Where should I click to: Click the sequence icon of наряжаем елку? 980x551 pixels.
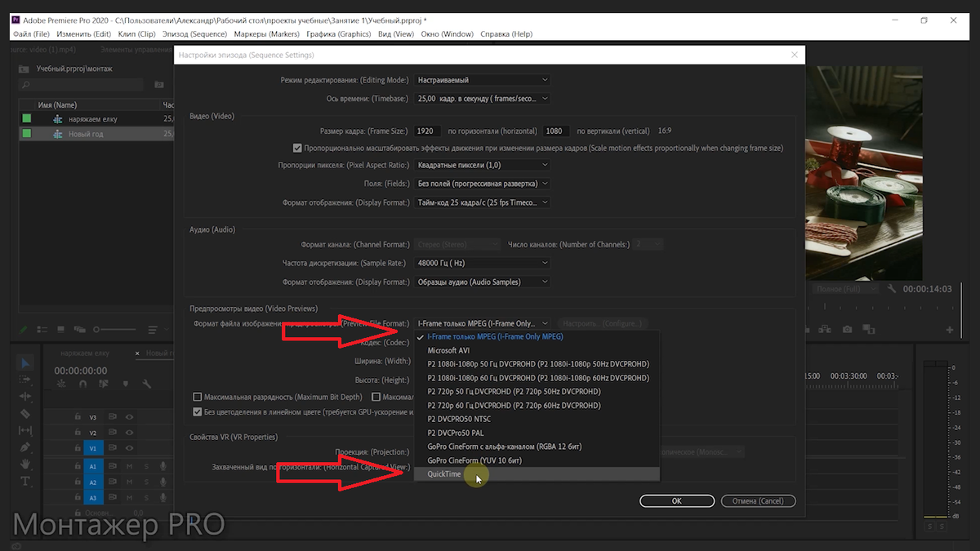tap(57, 119)
